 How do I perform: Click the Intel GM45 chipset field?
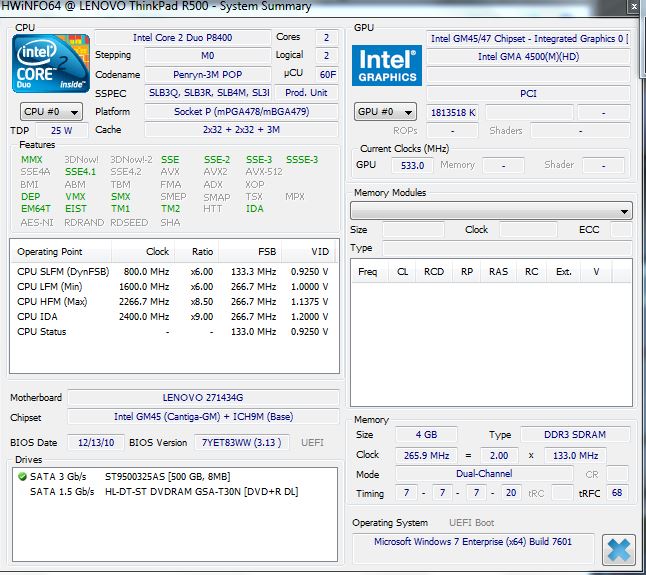point(203,417)
